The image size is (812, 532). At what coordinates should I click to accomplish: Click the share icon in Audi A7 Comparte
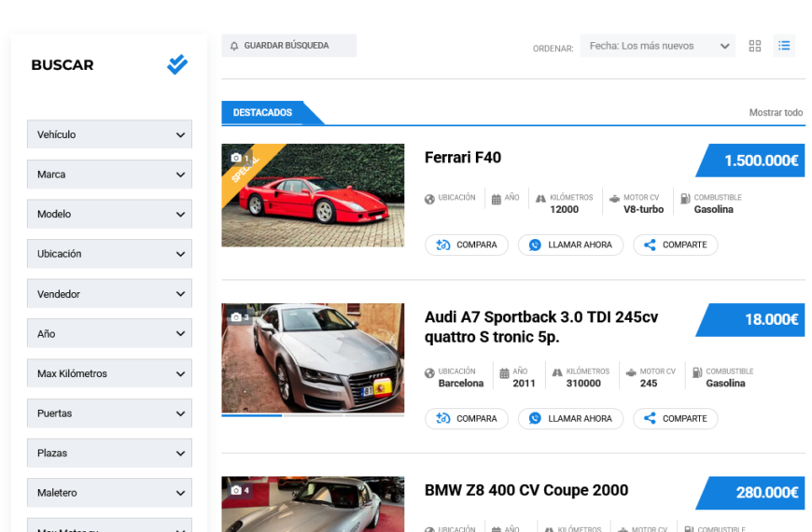tap(650, 418)
